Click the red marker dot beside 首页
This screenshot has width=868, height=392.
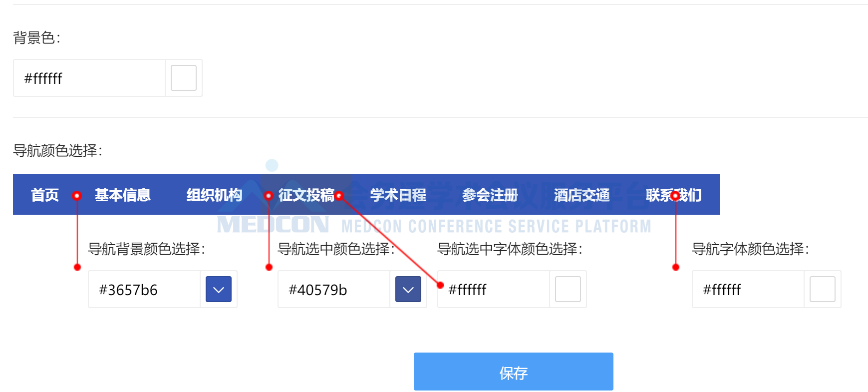pyautogui.click(x=77, y=196)
